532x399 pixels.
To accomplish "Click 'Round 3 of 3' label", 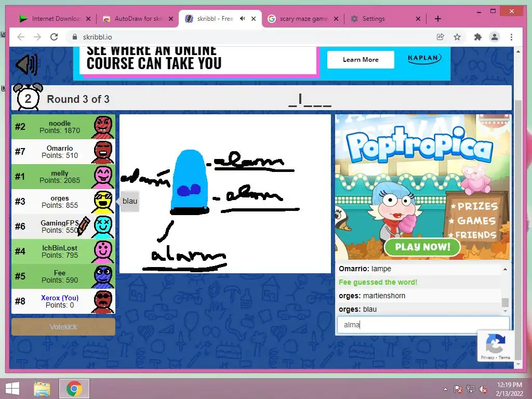I will point(78,99).
